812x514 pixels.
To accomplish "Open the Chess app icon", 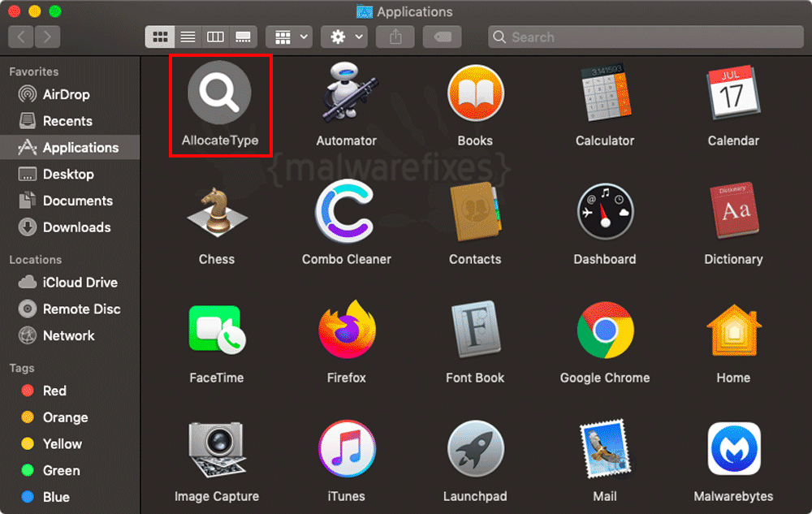I will [x=217, y=212].
